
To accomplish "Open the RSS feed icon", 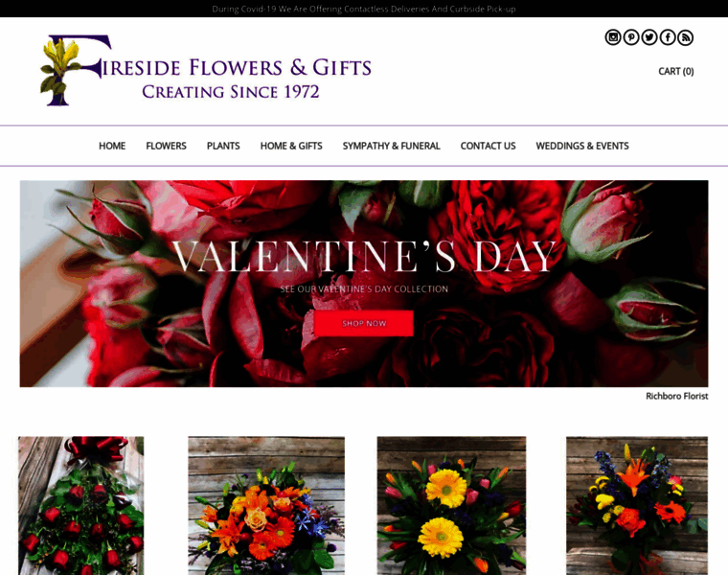I will tap(685, 37).
